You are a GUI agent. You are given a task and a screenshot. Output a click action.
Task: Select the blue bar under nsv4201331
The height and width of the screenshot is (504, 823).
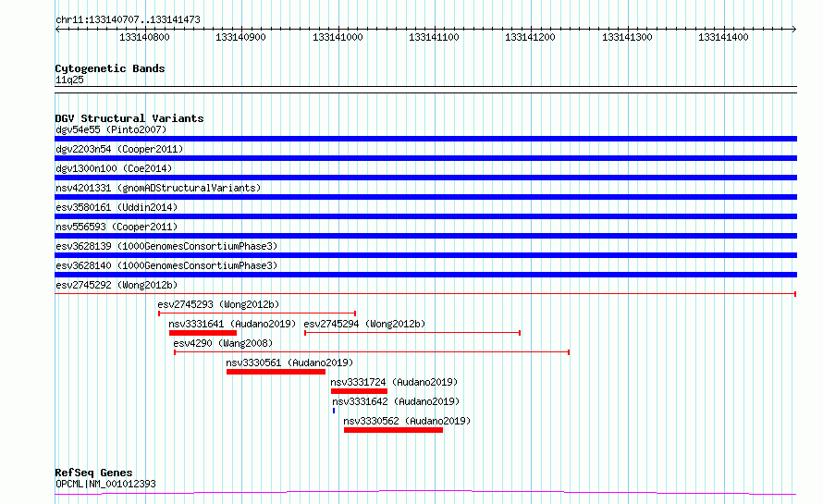click(425, 197)
